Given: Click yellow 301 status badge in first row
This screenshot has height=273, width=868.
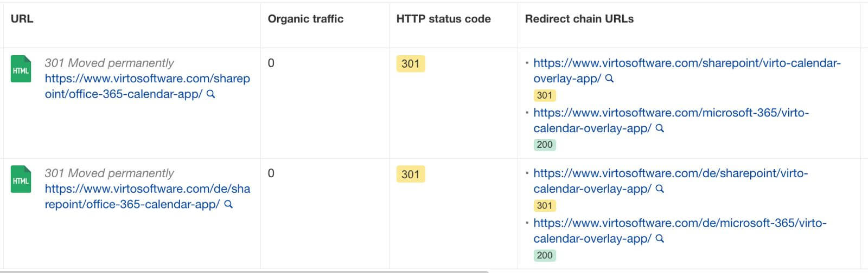Looking at the screenshot, I should click(x=411, y=64).
